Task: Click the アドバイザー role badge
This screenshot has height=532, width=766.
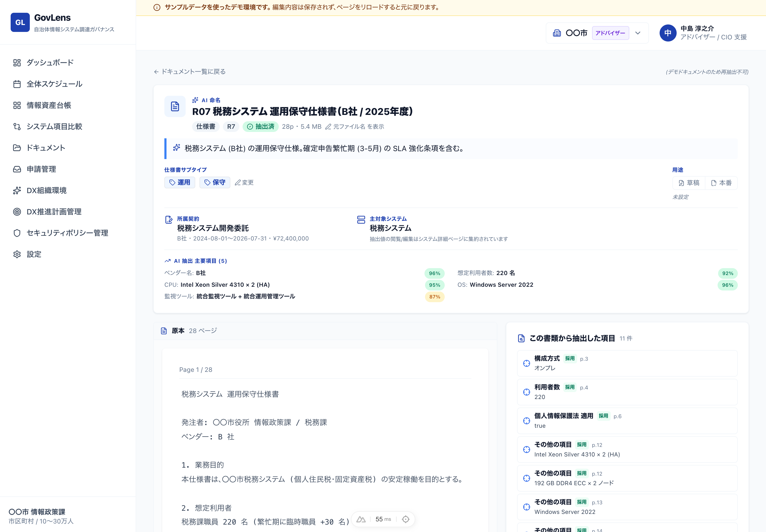Action: coord(610,33)
